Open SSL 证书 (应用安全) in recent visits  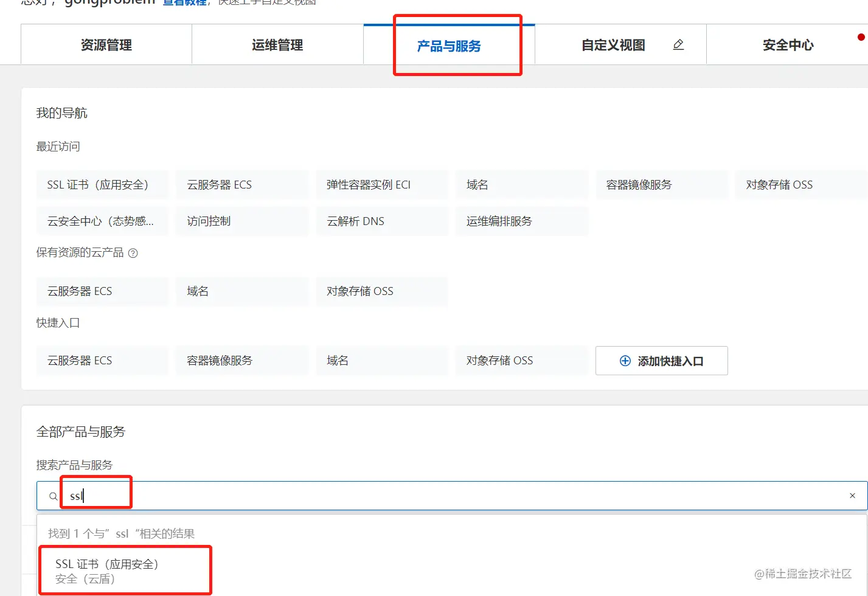click(102, 185)
